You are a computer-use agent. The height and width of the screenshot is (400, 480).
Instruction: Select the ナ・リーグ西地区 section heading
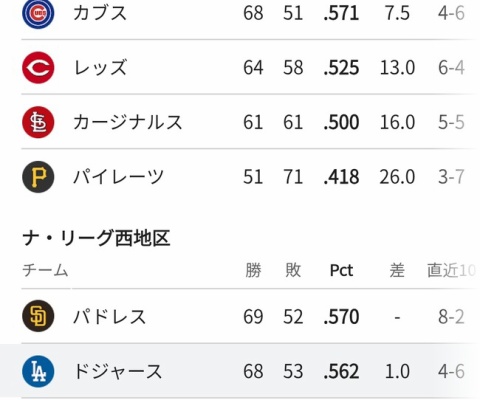click(96, 238)
